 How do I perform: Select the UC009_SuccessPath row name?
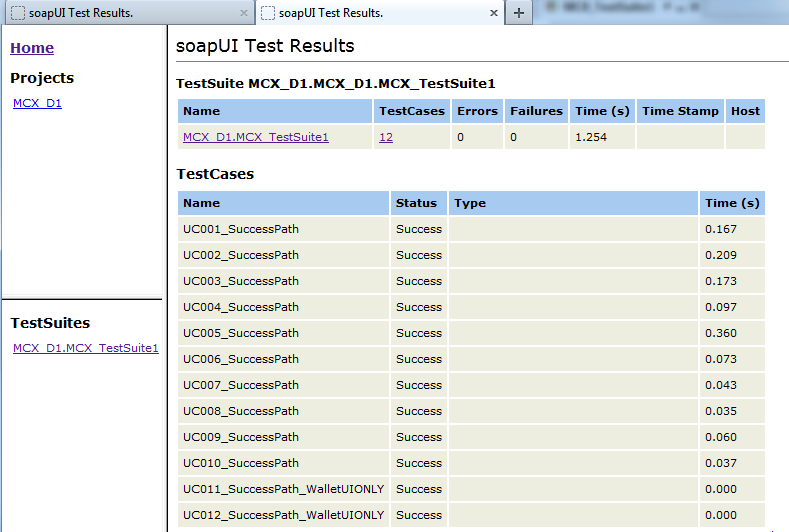coord(241,437)
